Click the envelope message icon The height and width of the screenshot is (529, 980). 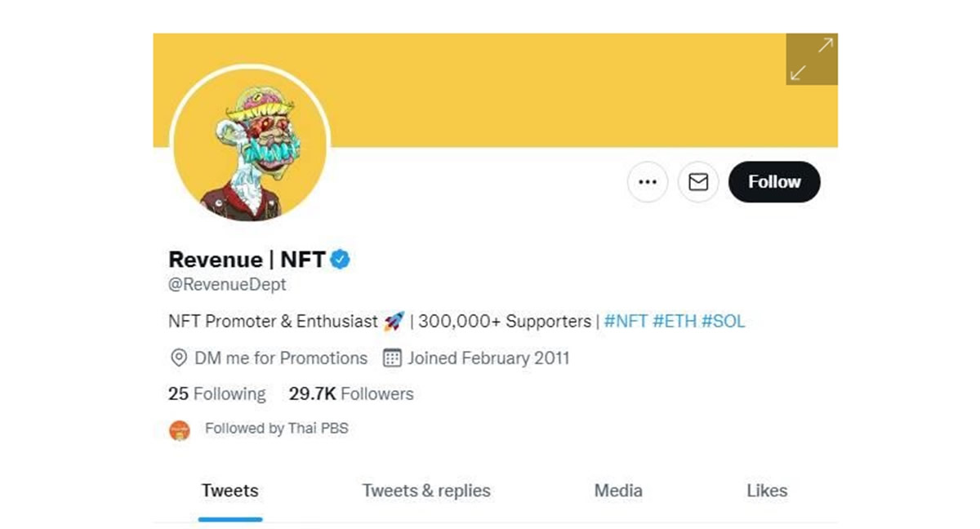[698, 182]
